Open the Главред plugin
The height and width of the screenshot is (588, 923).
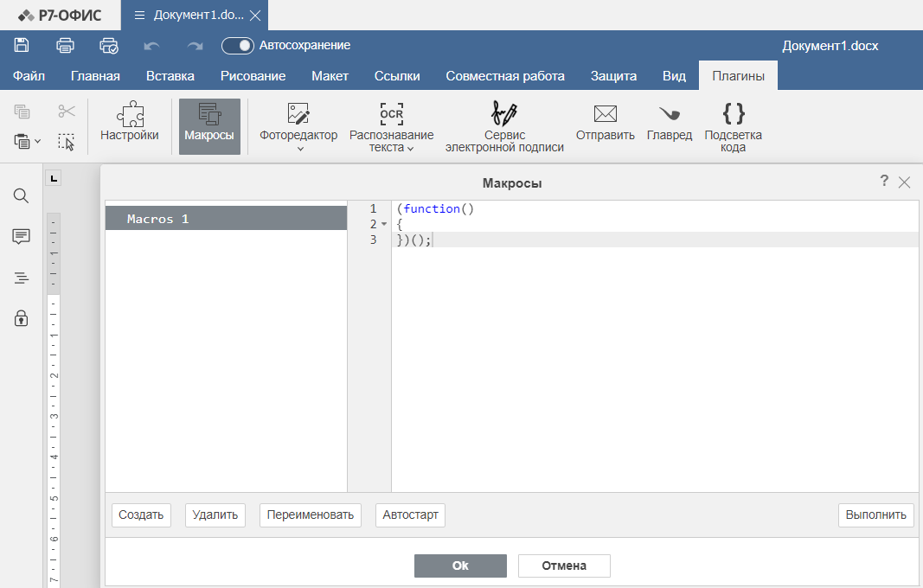point(669,114)
